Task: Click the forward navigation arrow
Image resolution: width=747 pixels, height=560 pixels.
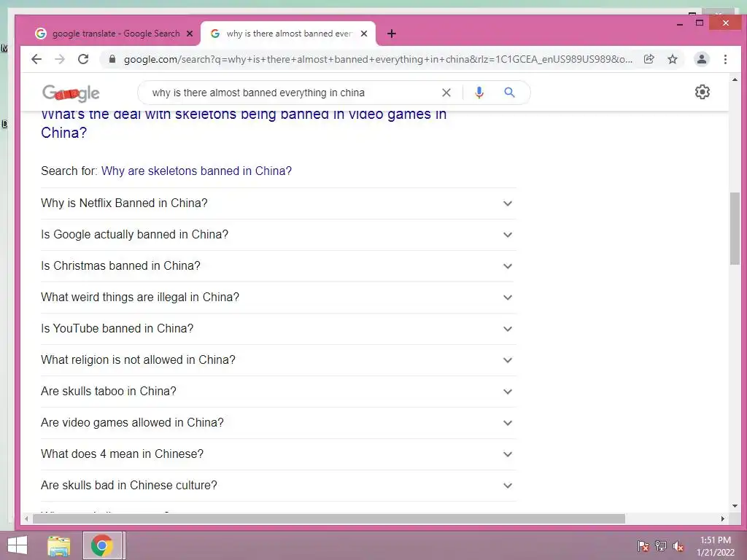Action: click(x=60, y=59)
